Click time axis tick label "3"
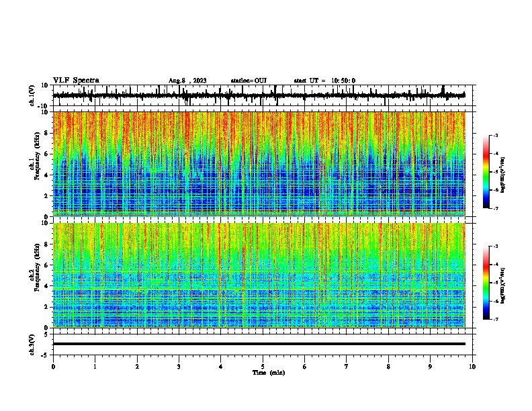Image resolution: width=532 pixels, height=411 pixels. pos(179,367)
